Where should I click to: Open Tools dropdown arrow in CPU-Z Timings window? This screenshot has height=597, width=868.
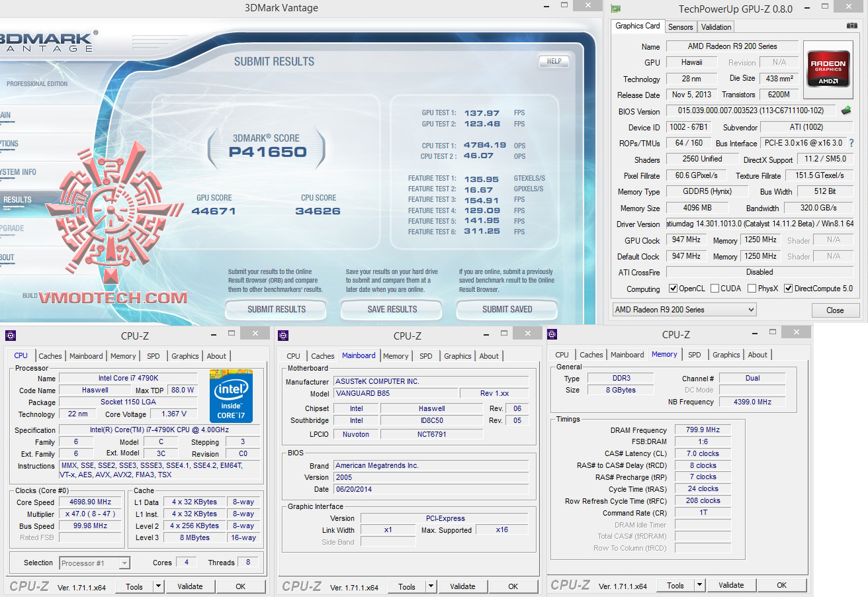pyautogui.click(x=699, y=585)
